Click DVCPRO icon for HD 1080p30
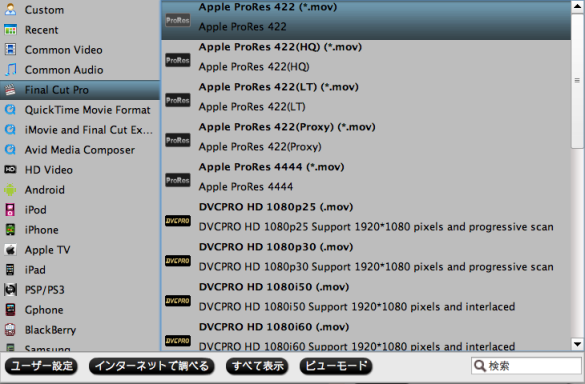The height and width of the screenshot is (384, 585). click(178, 260)
